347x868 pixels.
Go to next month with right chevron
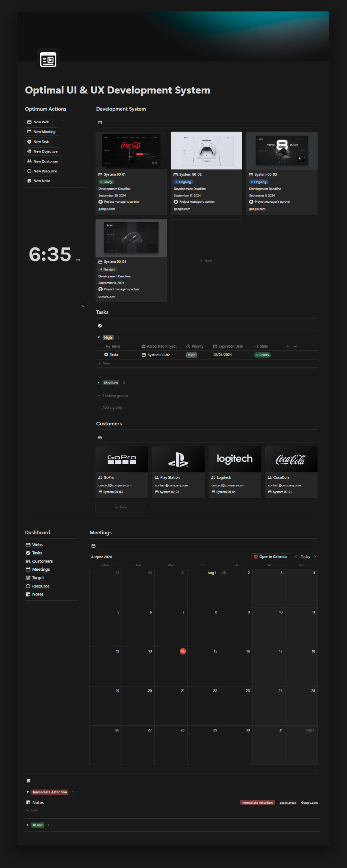(x=315, y=557)
